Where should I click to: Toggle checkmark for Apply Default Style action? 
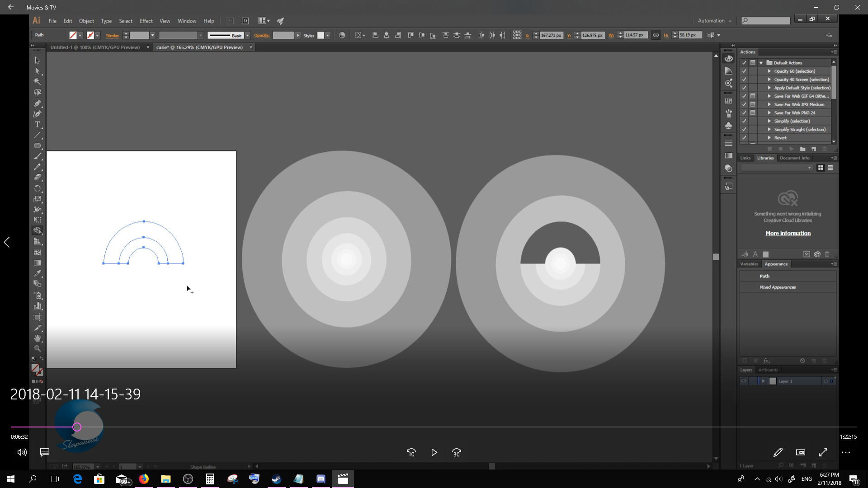pyautogui.click(x=744, y=88)
